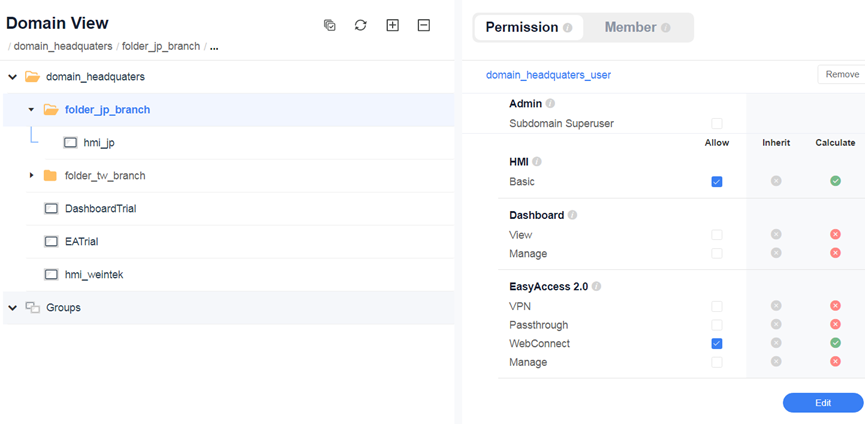Collapse the folder_jp_branch node arrow
The height and width of the screenshot is (424, 865).
click(x=31, y=110)
